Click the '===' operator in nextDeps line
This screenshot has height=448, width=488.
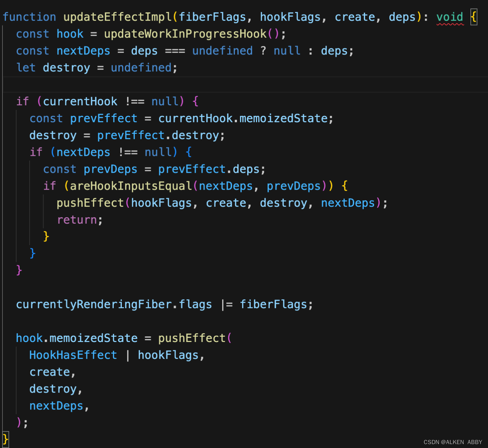pyautogui.click(x=175, y=51)
